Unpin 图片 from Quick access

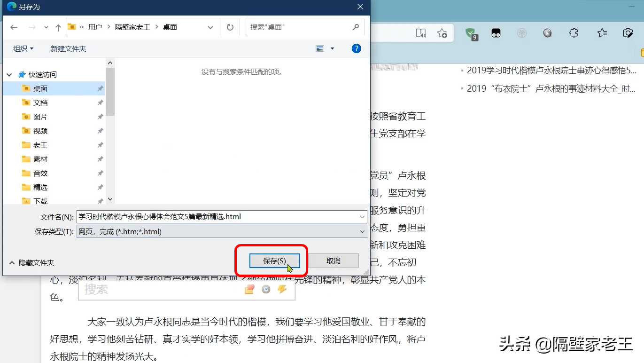[x=100, y=117]
